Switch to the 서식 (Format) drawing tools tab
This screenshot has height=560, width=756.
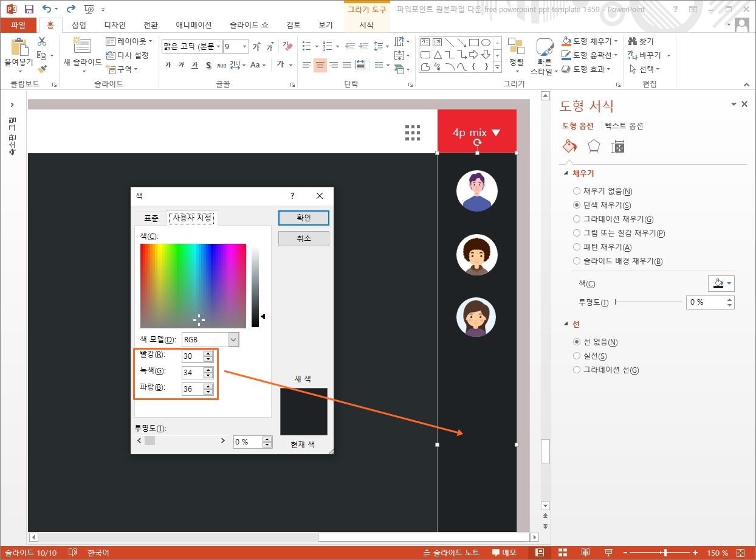pyautogui.click(x=366, y=25)
